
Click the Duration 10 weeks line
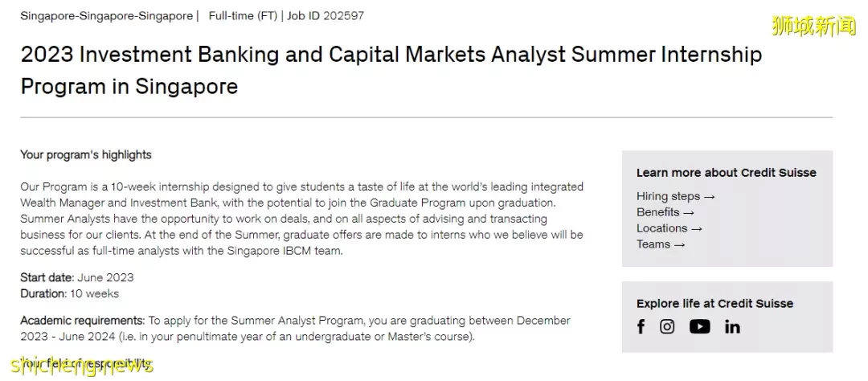pos(69,293)
